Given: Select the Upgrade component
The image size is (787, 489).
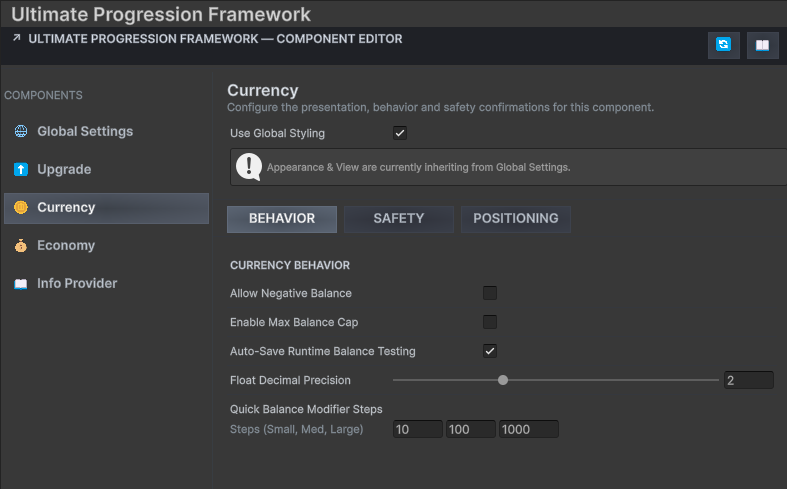Looking at the screenshot, I should click(106, 170).
